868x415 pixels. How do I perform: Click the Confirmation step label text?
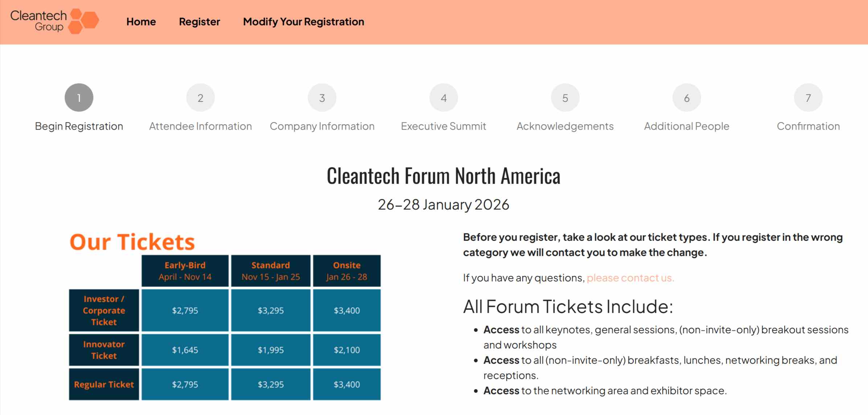click(x=808, y=126)
